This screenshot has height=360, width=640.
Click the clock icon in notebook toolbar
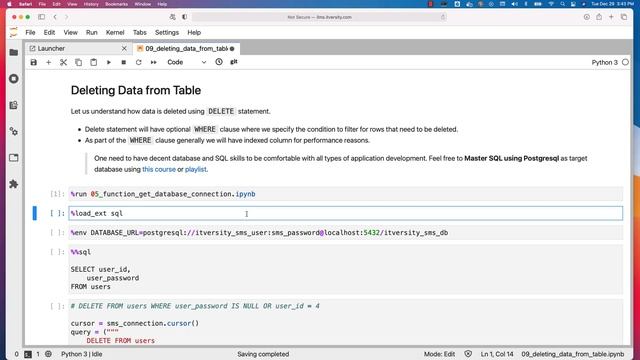tap(219, 62)
